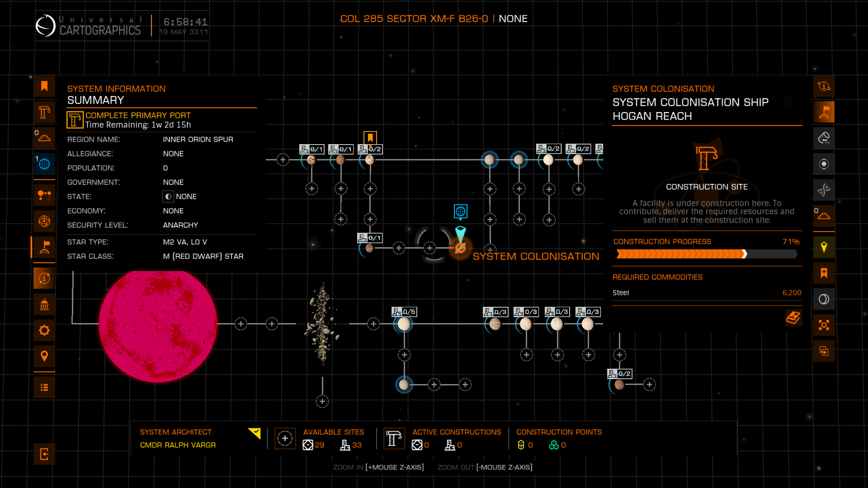Click the orange System Colonisation ship marker

click(x=460, y=248)
